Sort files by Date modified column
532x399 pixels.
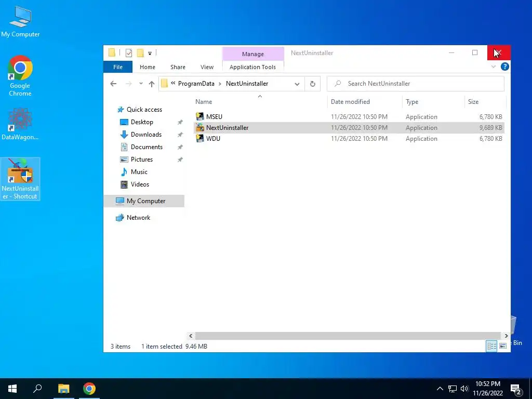point(365,101)
